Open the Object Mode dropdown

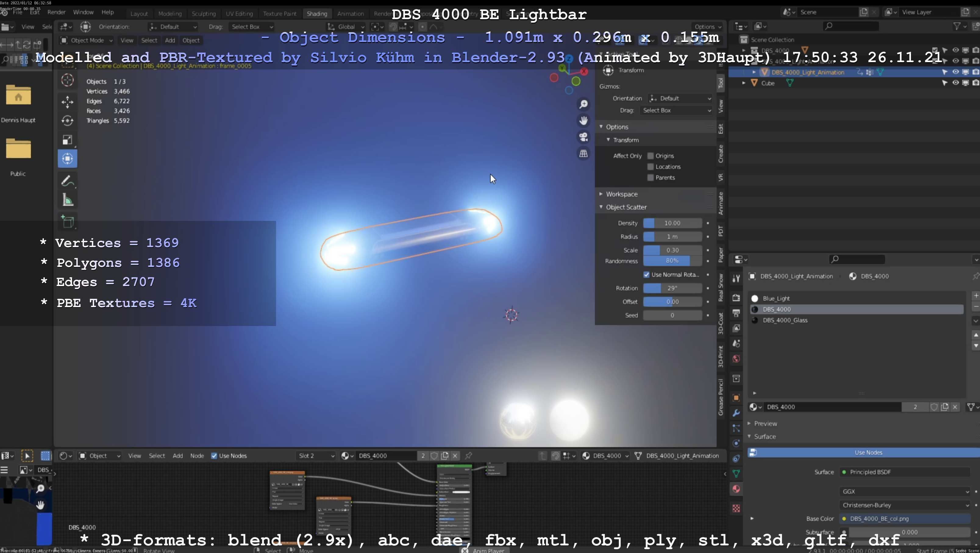[86, 40]
